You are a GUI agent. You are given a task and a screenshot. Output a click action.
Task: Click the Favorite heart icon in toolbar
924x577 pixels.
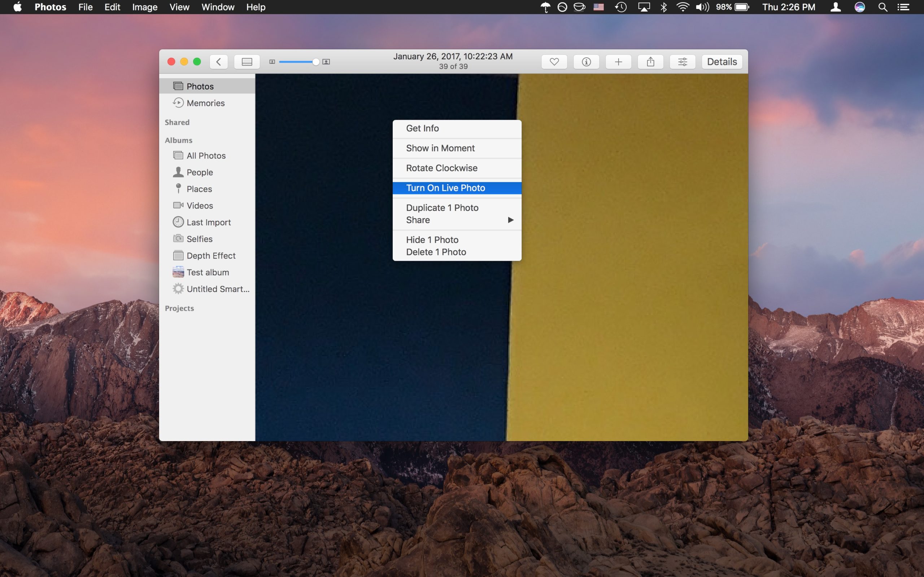click(554, 62)
